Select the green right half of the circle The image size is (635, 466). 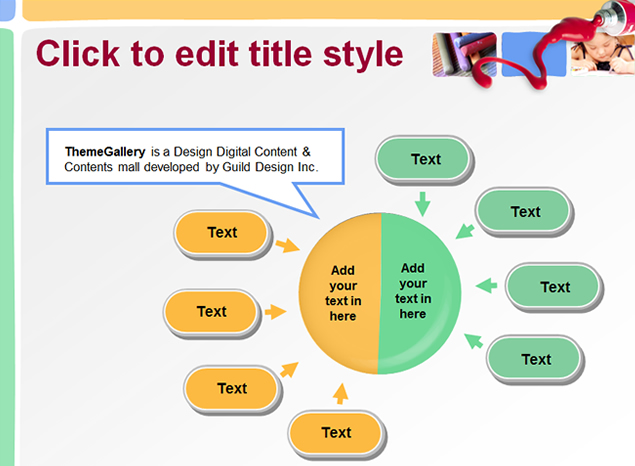tap(418, 290)
